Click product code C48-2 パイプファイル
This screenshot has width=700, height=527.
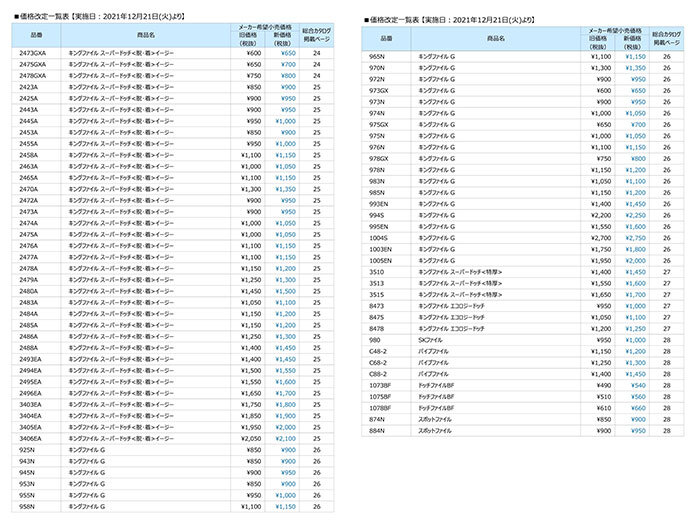tap(378, 350)
